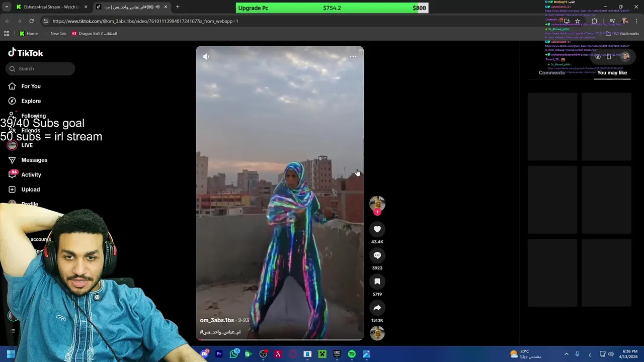This screenshot has width=644, height=362.
Task: Open the Explore page
Action: coord(31,101)
